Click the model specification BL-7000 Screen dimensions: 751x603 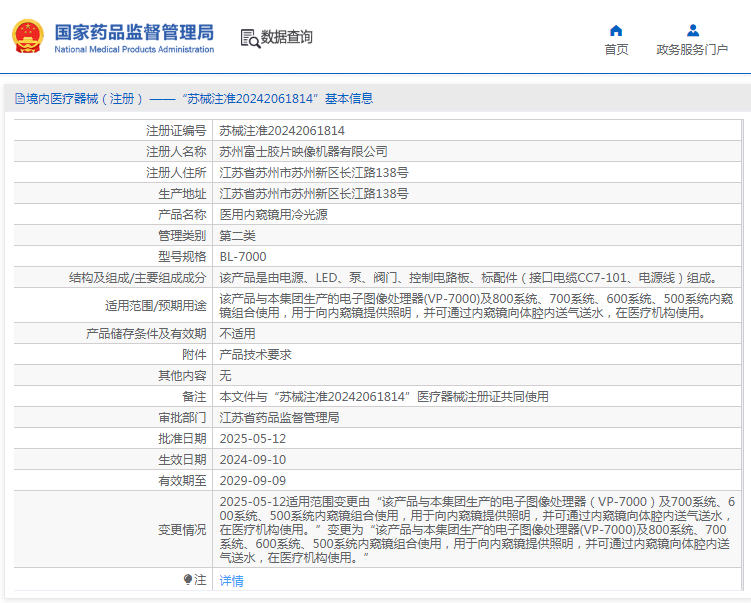pyautogui.click(x=243, y=256)
